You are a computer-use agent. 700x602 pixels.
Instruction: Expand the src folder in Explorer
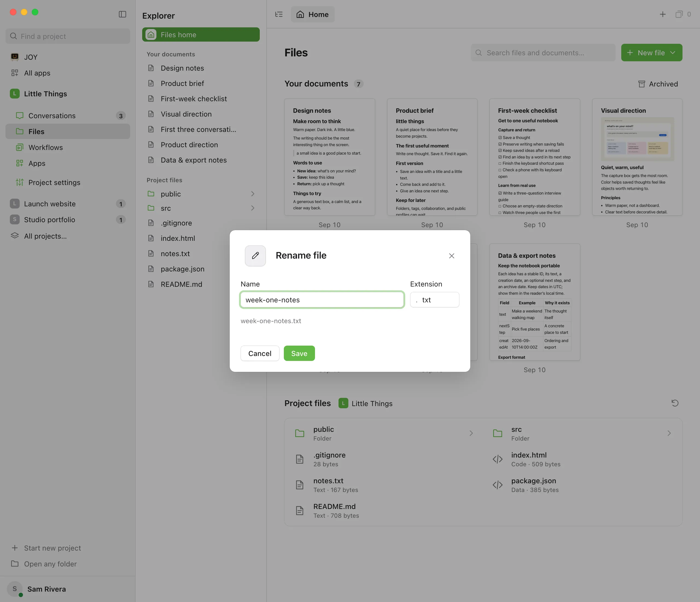tap(252, 208)
